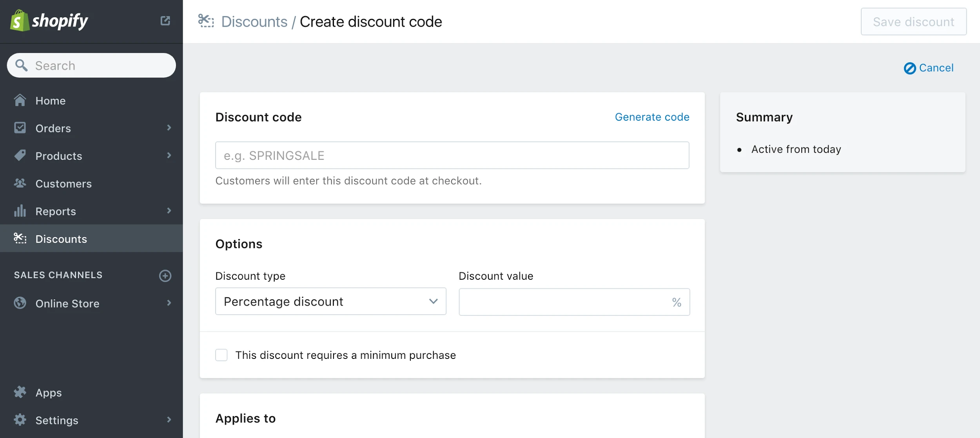Open the view store external link icon
Image resolution: width=980 pixels, height=438 pixels.
click(x=165, y=21)
